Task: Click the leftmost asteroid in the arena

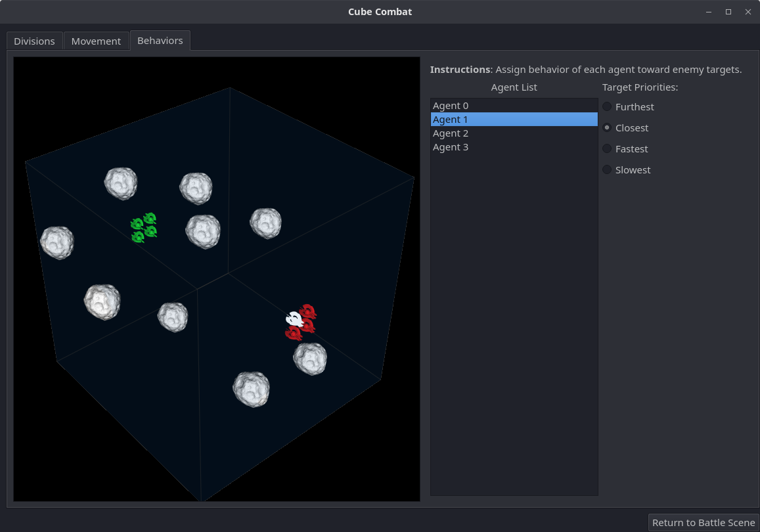Action: 57,242
